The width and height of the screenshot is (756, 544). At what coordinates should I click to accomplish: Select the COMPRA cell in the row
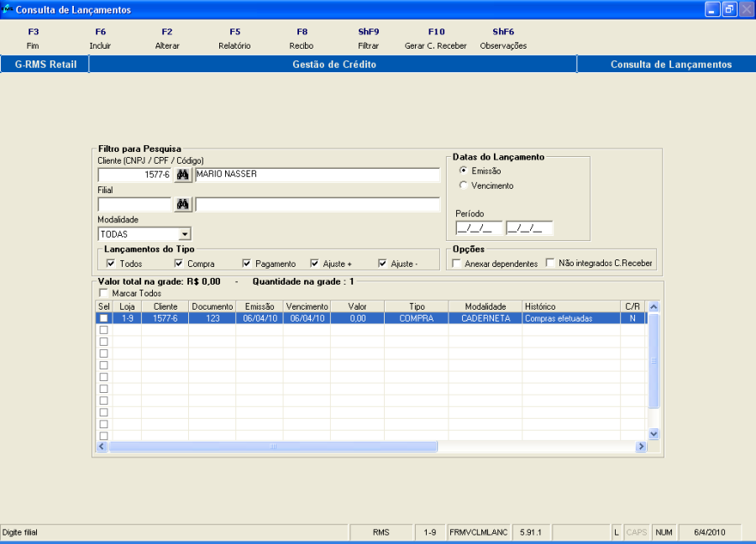pyautogui.click(x=417, y=318)
